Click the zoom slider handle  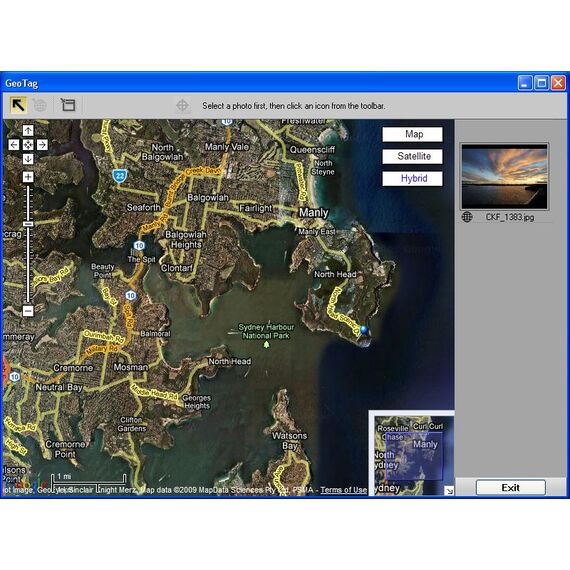tap(28, 224)
